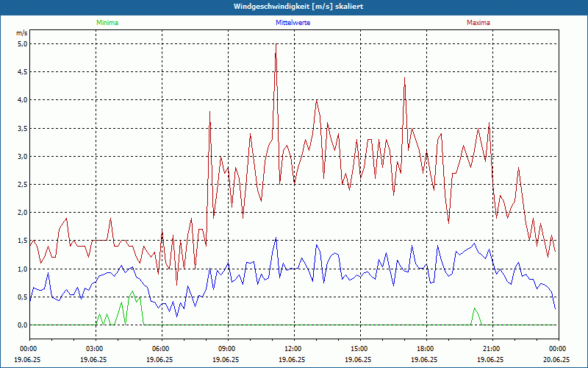Click the 5,0 y-axis value label

[22, 43]
